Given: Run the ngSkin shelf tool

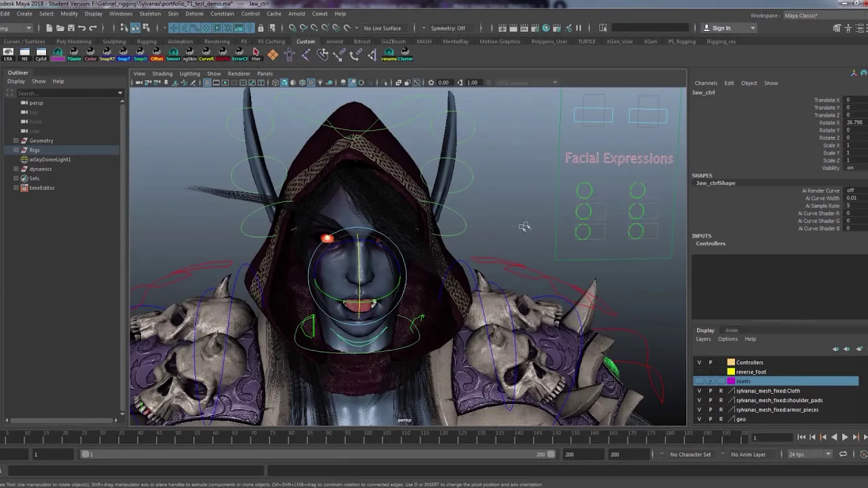Looking at the screenshot, I should pyautogui.click(x=190, y=54).
